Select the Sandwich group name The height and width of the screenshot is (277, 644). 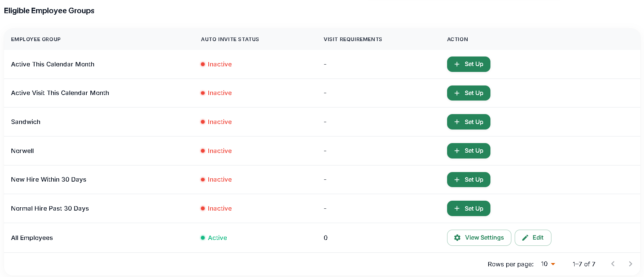point(26,122)
